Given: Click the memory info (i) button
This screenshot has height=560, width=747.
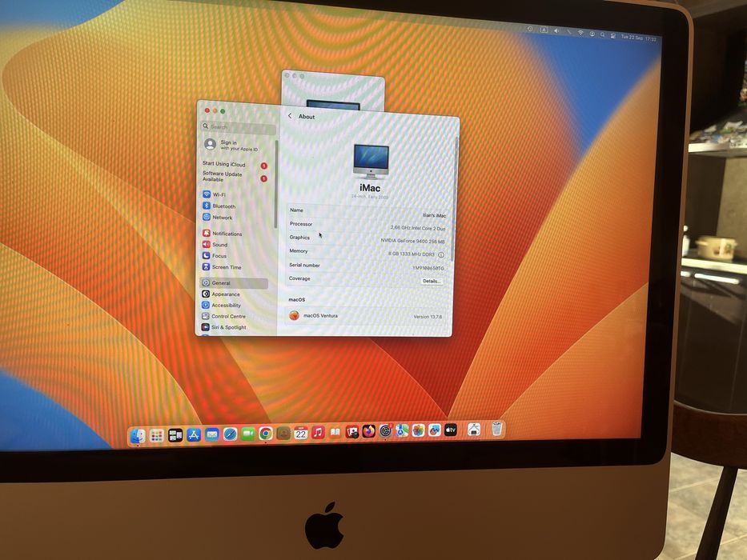Looking at the screenshot, I should [x=441, y=254].
